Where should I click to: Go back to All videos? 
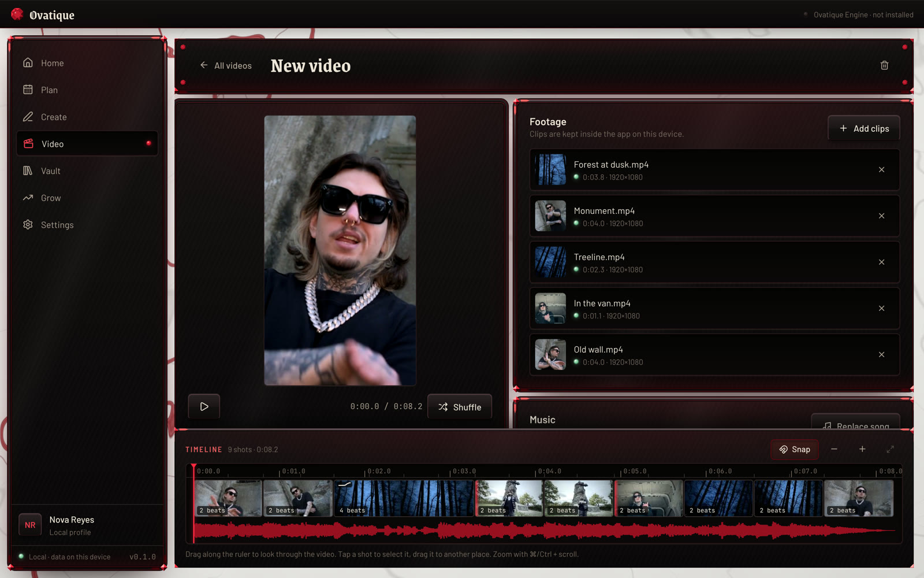[x=226, y=66]
